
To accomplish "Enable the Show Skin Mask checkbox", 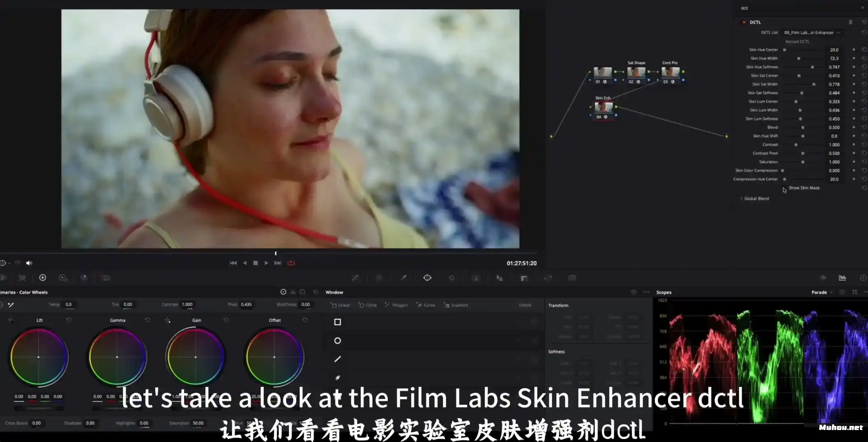I will pyautogui.click(x=784, y=188).
